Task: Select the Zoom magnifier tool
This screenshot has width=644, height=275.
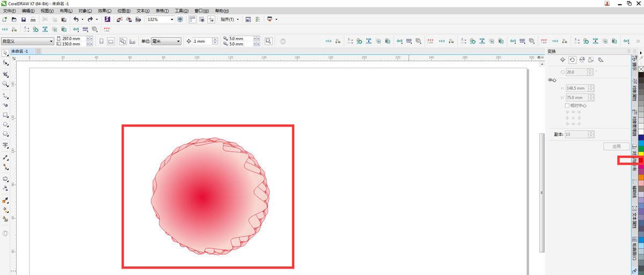Action: coord(5,84)
